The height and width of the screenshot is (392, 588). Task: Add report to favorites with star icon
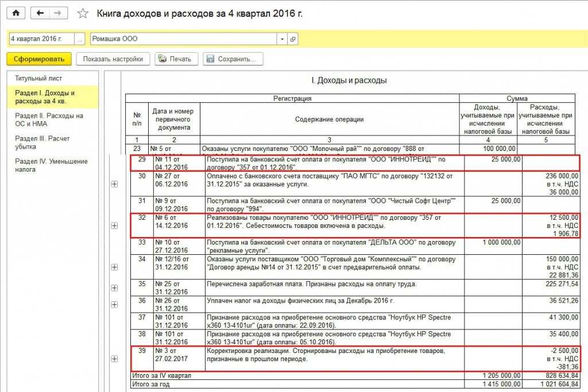tap(83, 14)
